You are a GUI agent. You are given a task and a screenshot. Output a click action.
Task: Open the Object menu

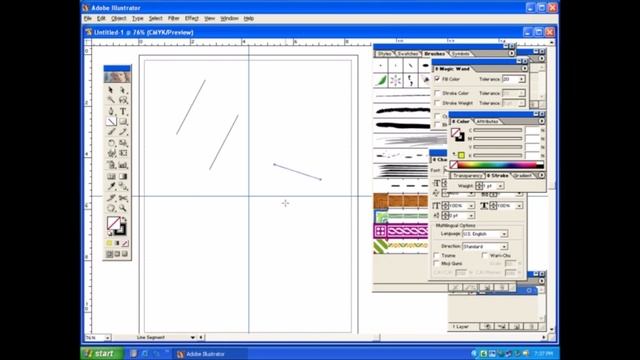click(x=119, y=18)
